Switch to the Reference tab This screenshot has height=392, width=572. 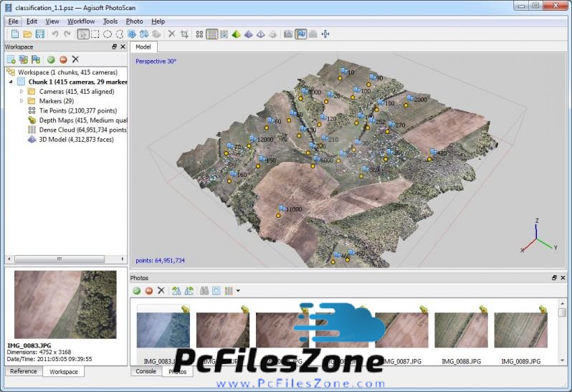pyautogui.click(x=24, y=371)
